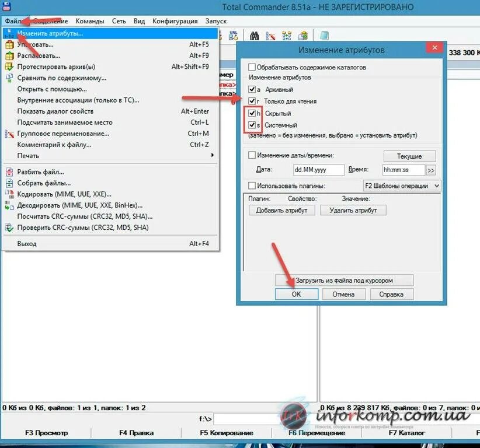Select Подсчитать занимаемое место entry
This screenshot has height=448, width=480.
click(110, 123)
